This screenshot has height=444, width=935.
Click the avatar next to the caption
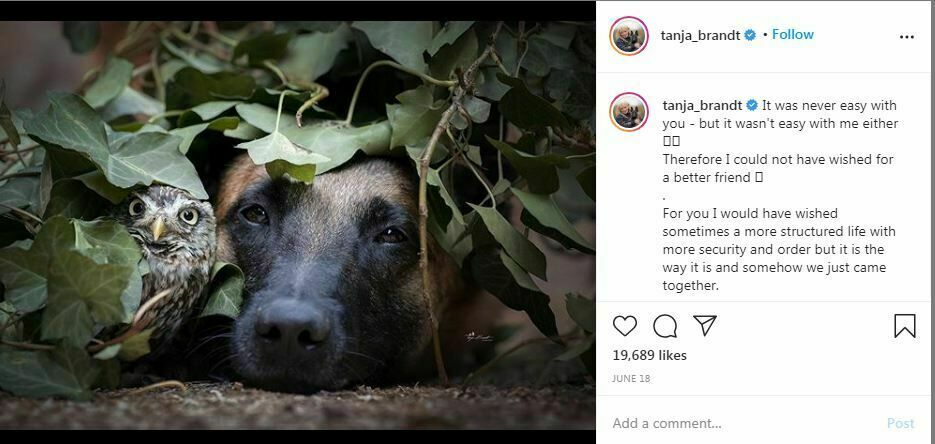click(629, 112)
